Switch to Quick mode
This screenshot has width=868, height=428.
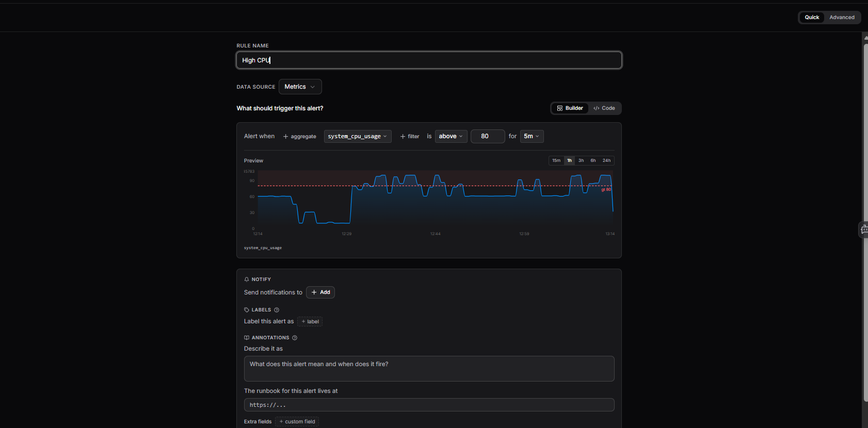812,18
